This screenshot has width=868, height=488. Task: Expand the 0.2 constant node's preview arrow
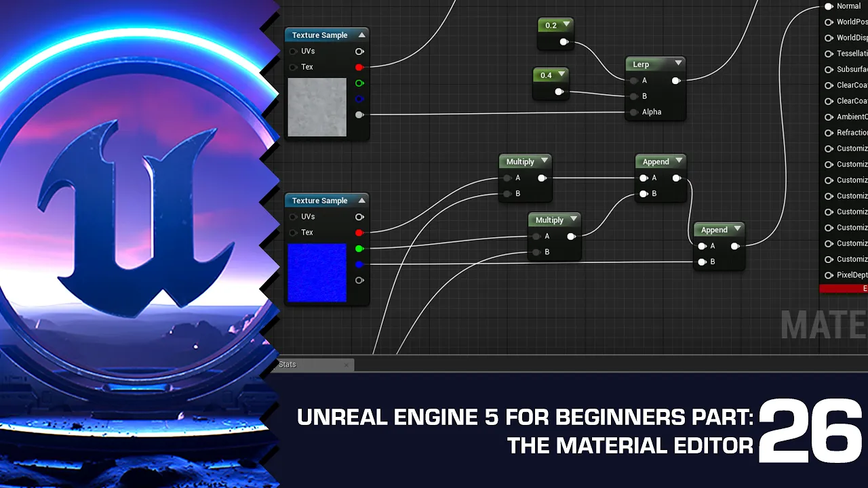pyautogui.click(x=566, y=25)
